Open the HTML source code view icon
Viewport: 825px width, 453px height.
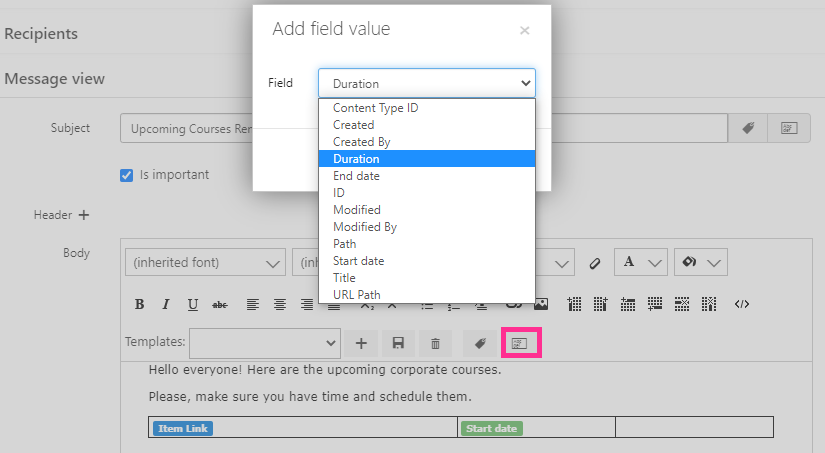[x=742, y=304]
